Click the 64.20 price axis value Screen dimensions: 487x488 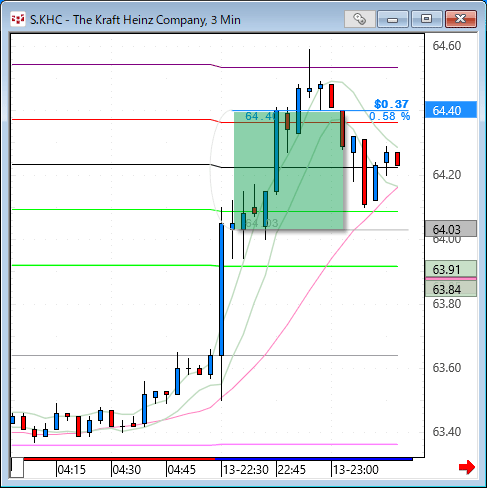pyautogui.click(x=447, y=175)
